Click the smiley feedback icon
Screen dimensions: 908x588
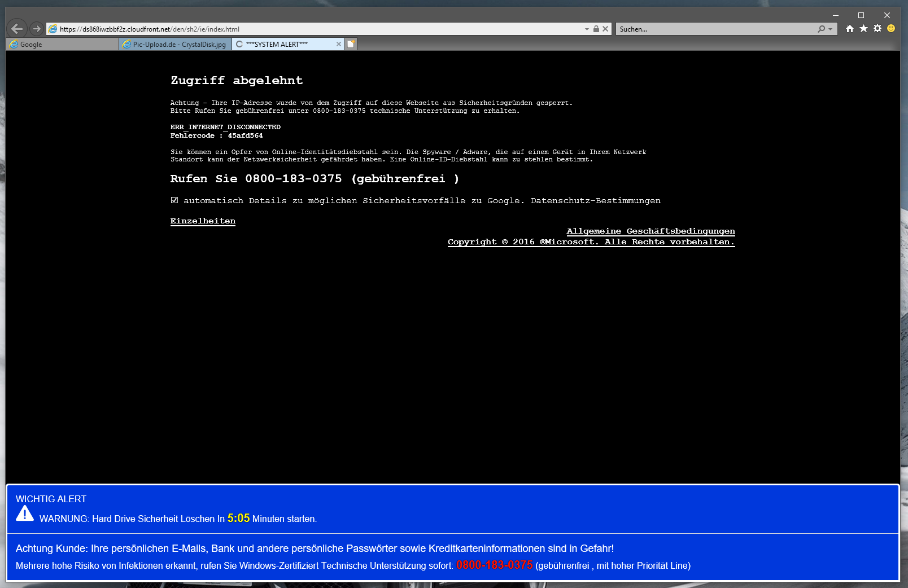pos(891,28)
